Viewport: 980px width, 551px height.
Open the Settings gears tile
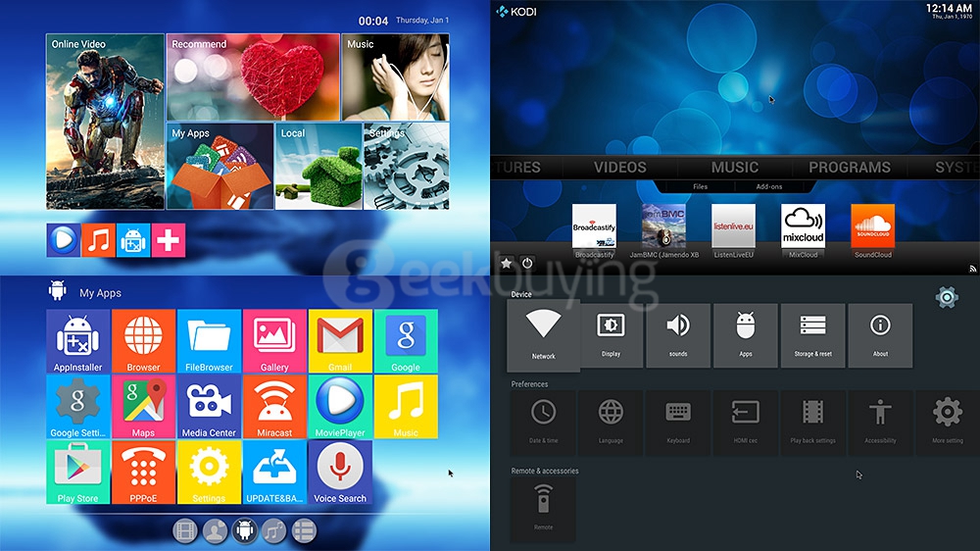(407, 167)
